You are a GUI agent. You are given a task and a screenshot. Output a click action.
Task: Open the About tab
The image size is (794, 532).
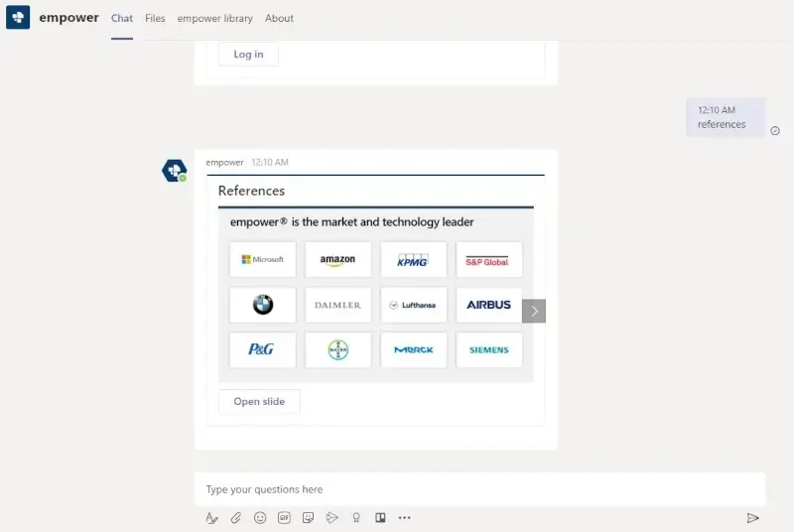(x=279, y=18)
